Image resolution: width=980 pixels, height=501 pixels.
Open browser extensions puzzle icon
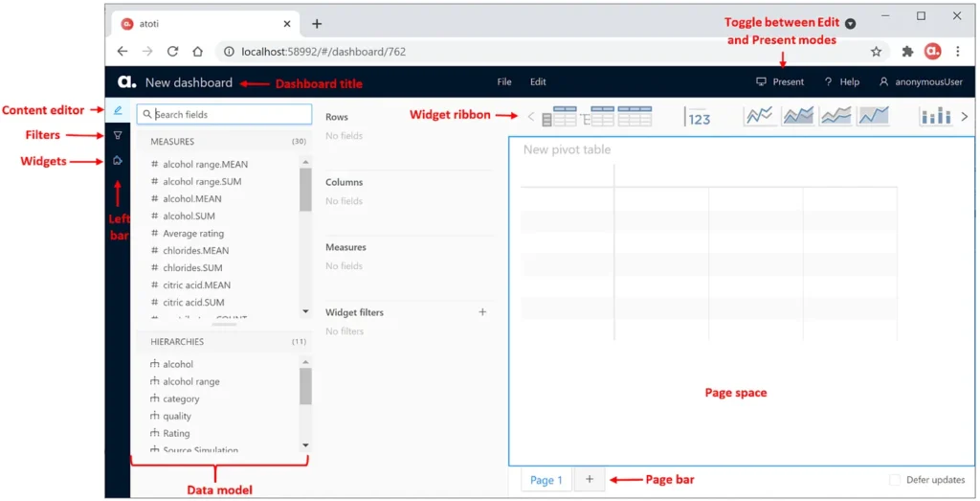907,52
